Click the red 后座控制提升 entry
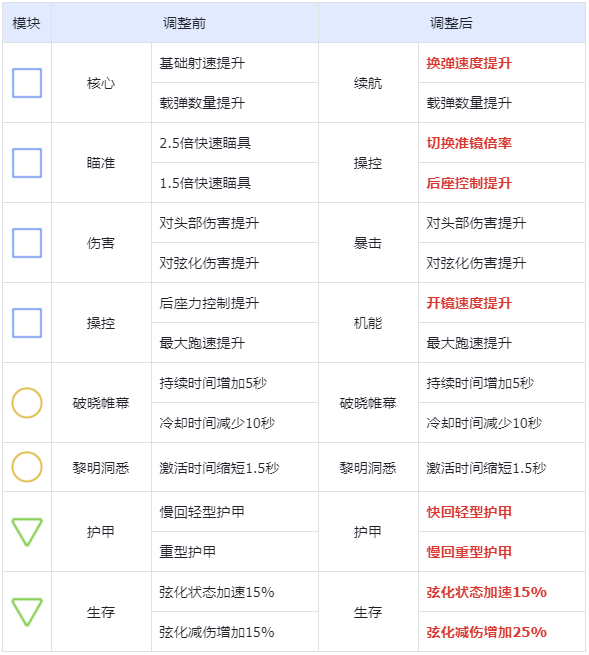 469,183
